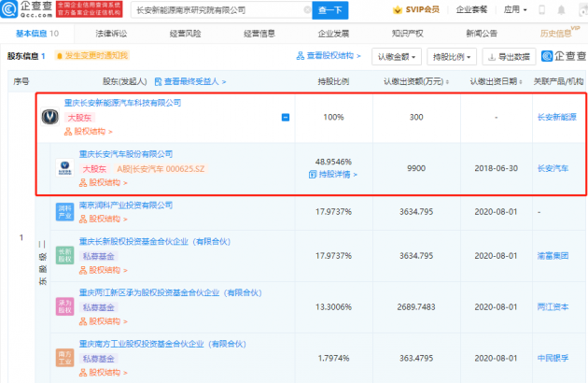Click 私募基金 tag under 重庆长新股权
Image resolution: width=588 pixels, height=383 pixels.
click(99, 256)
